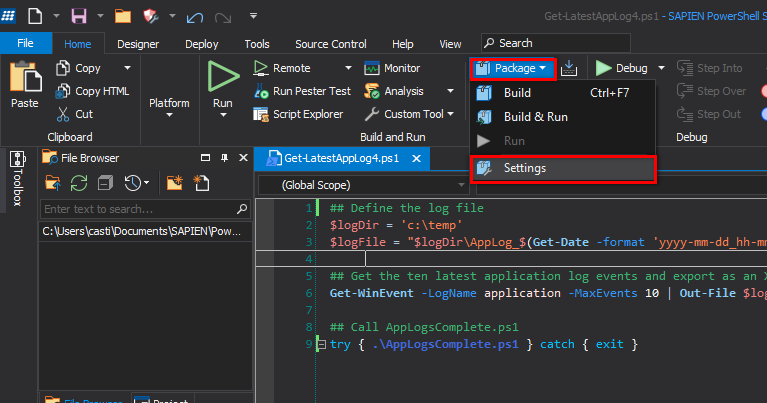Screen dimensions: 767x403
Task: Click the installer download icon beside Package
Action: click(569, 68)
